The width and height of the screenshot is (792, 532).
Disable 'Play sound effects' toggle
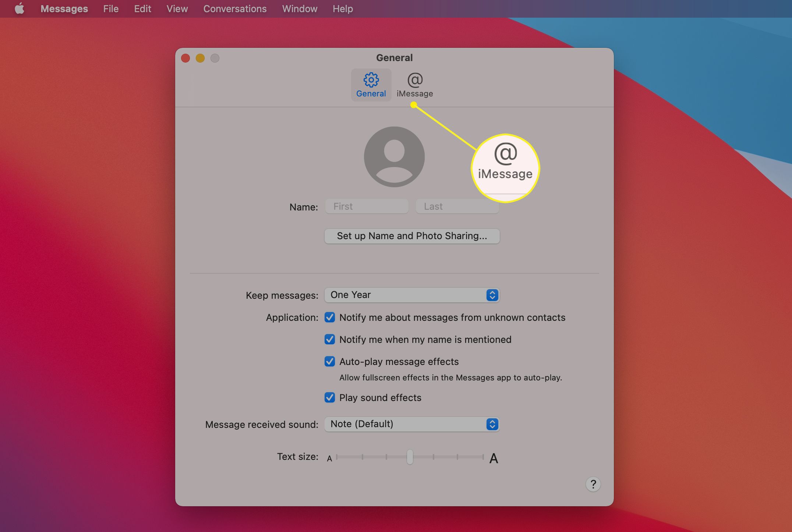329,397
